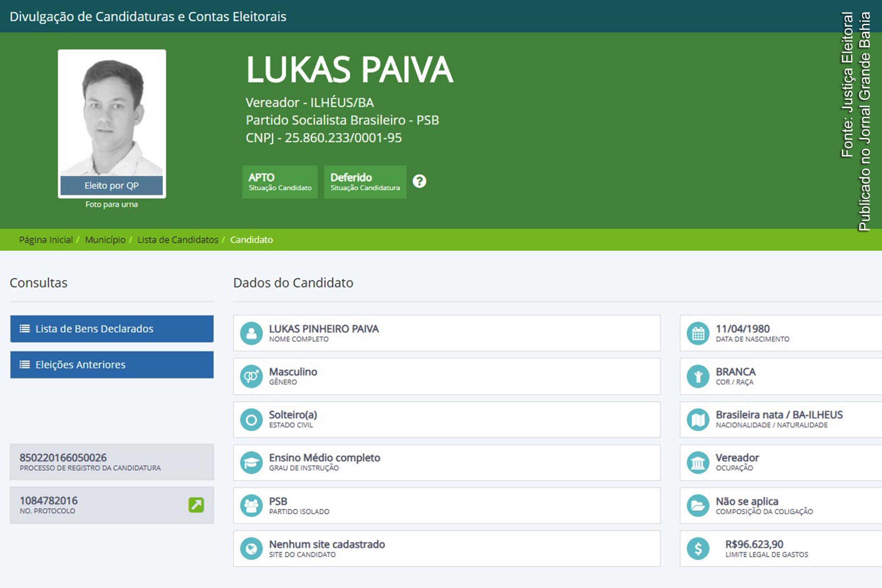
Task: Click the LUKAS PAIVA heading
Action: click(349, 69)
